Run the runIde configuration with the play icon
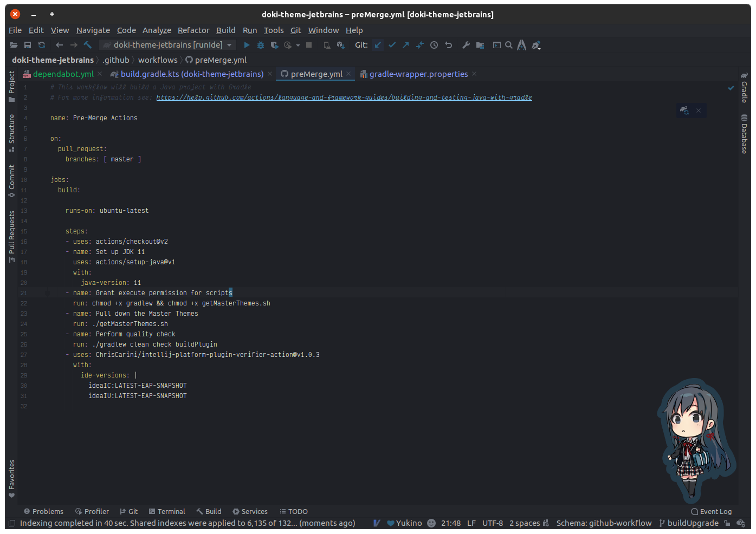This screenshot has width=756, height=534. pos(247,45)
